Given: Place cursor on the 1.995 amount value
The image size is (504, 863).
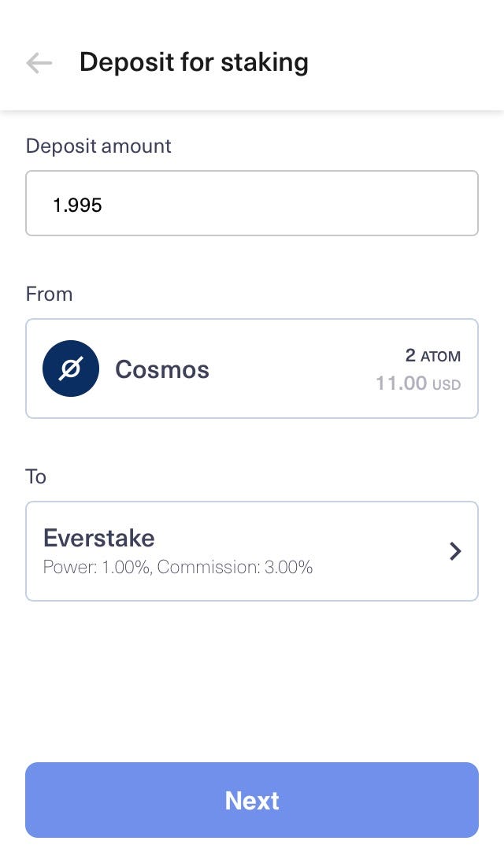Looking at the screenshot, I should click(x=77, y=206).
